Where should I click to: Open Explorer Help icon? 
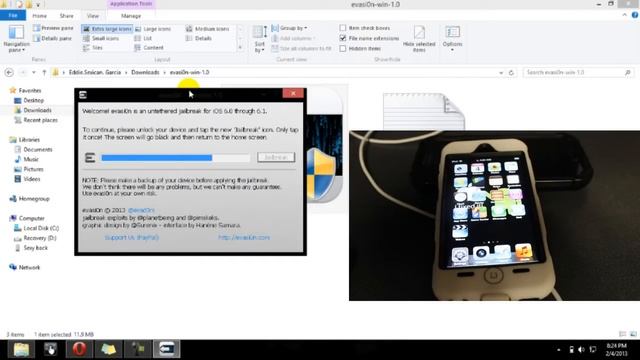[635, 15]
